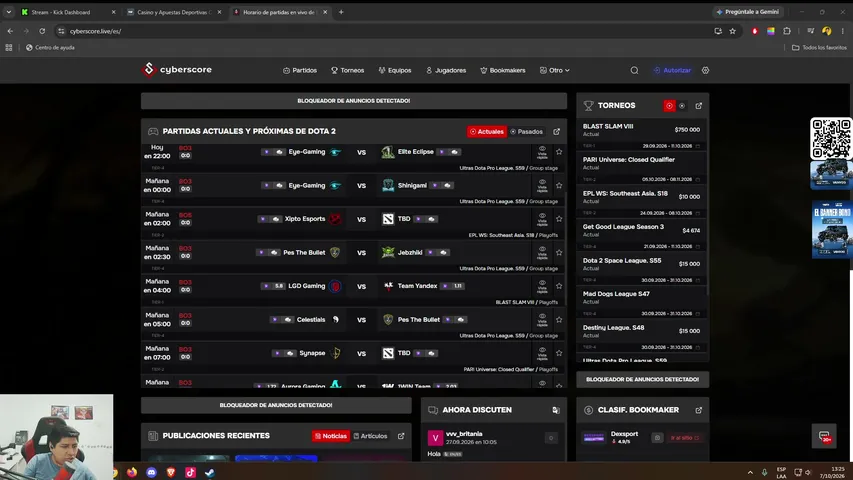The width and height of the screenshot is (853, 480).
Task: Favorite the Xipto Esports vs TBD match star
Action: (x=559, y=219)
